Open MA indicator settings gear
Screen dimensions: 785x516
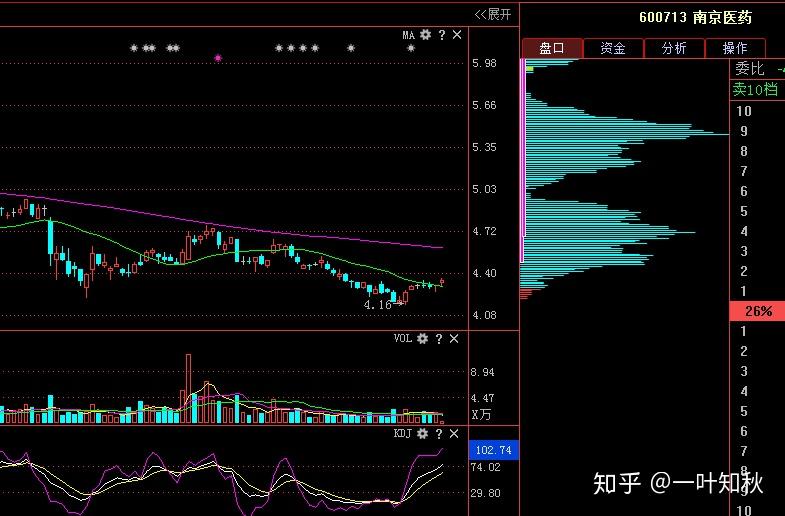click(425, 35)
